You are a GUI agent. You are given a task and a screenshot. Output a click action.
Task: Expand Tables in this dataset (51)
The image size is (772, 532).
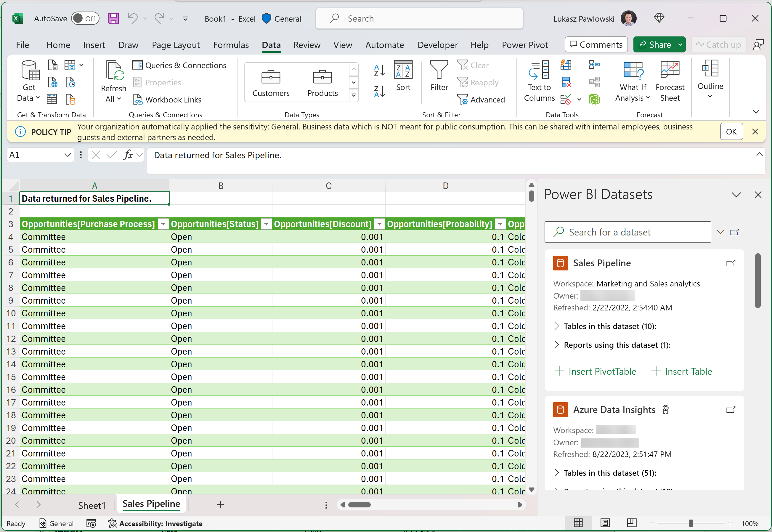556,473
